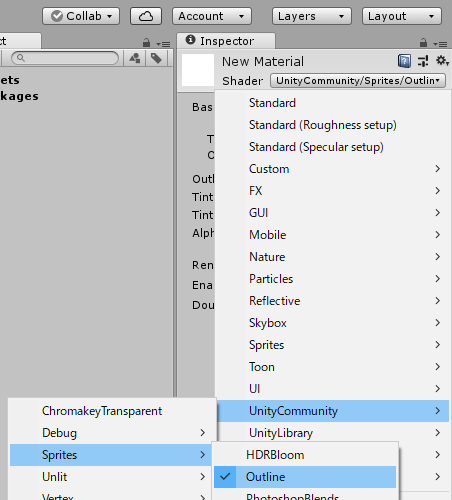Open the Account dropdown
The width and height of the screenshot is (452, 500).
coord(212,16)
